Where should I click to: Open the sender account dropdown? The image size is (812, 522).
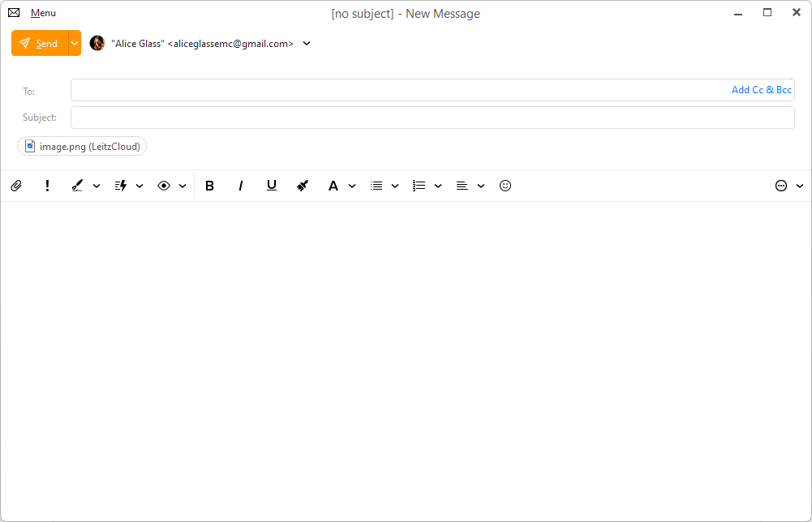click(x=307, y=44)
